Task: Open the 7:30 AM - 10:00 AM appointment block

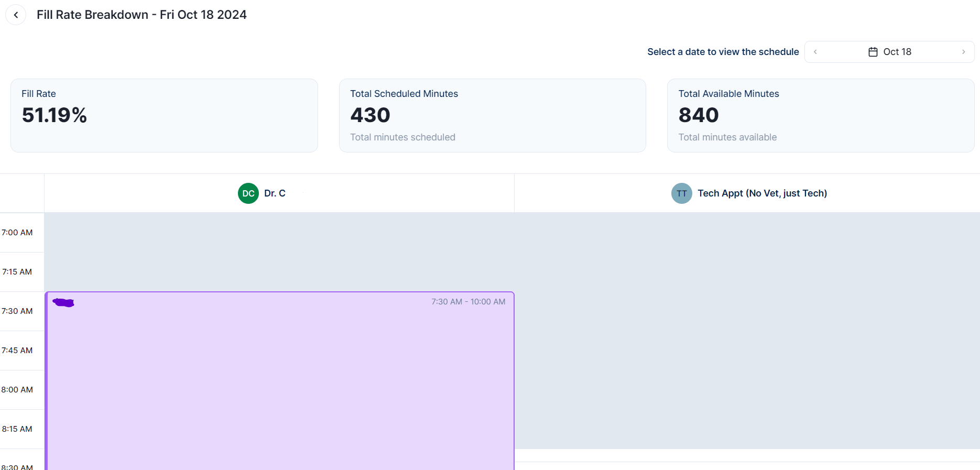Action: click(280, 381)
